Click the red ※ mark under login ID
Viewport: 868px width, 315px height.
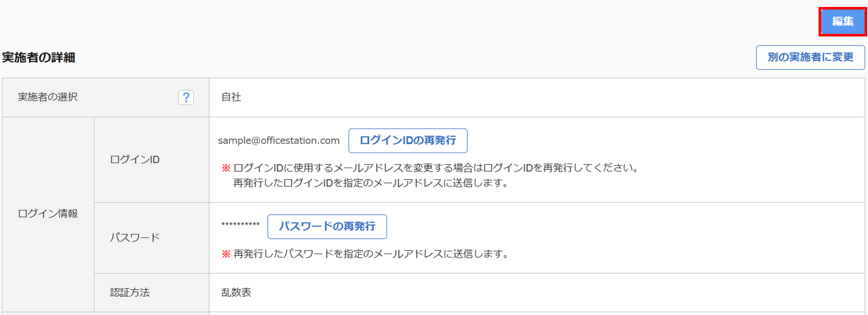226,168
